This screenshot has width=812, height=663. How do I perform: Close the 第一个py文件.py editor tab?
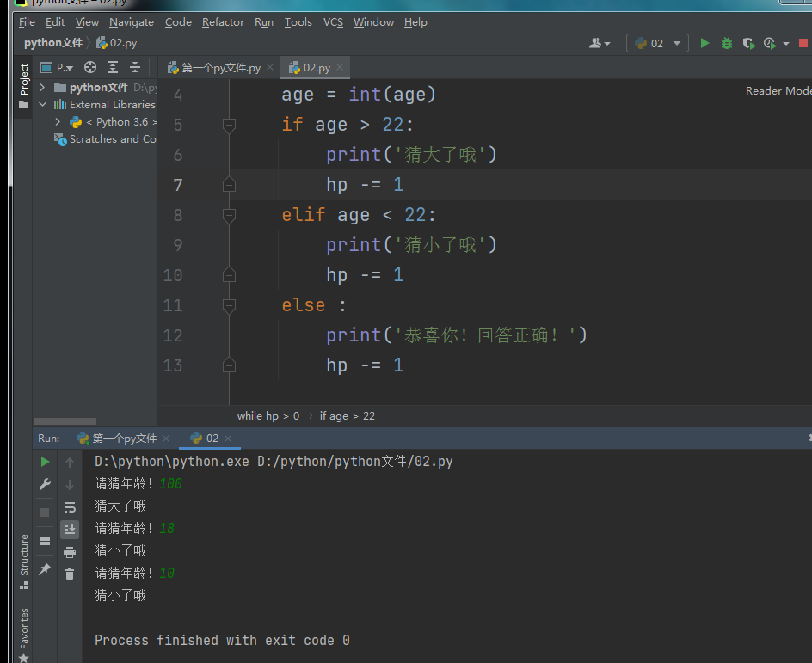coord(270,67)
